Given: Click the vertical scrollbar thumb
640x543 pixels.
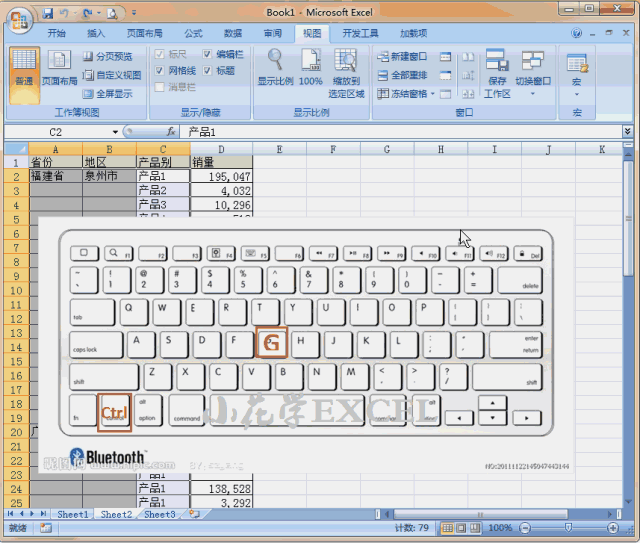Looking at the screenshot, I should (628, 219).
